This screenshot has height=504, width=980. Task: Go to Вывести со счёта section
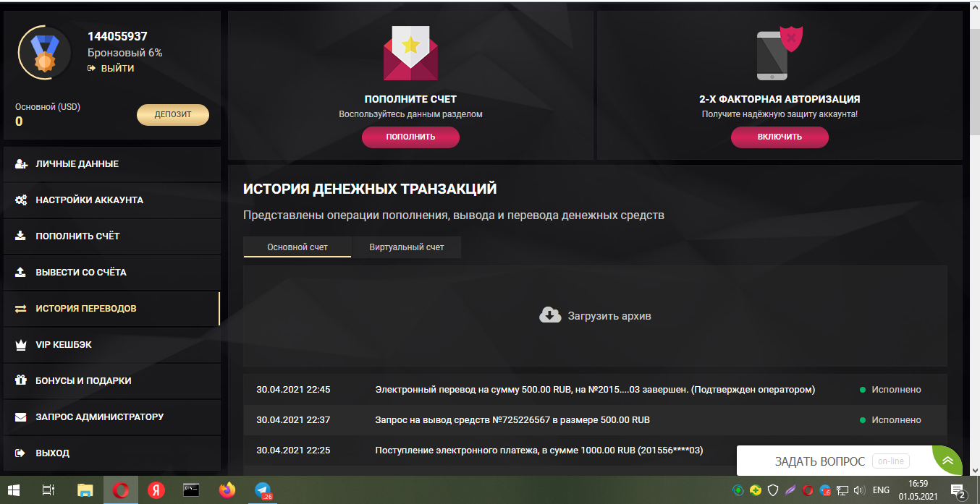coord(112,273)
